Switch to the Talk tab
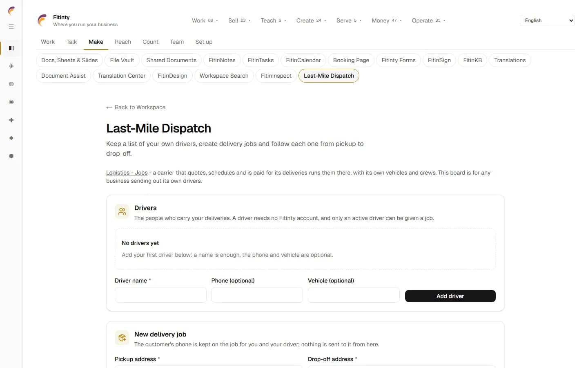Image resolution: width=588 pixels, height=368 pixels. (x=71, y=42)
